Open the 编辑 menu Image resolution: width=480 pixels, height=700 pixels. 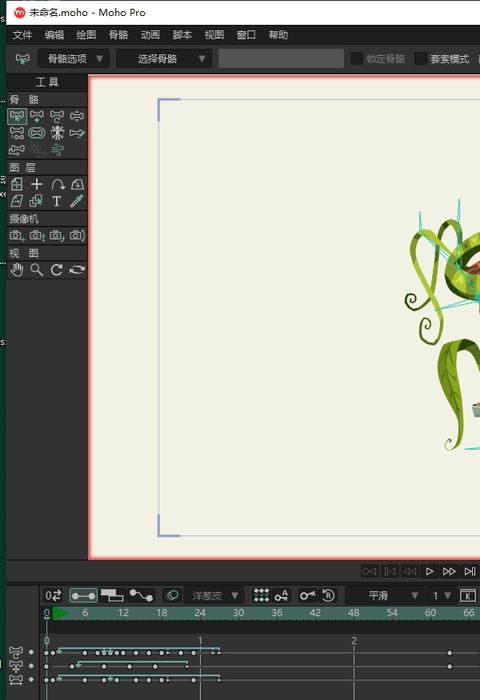pos(54,35)
